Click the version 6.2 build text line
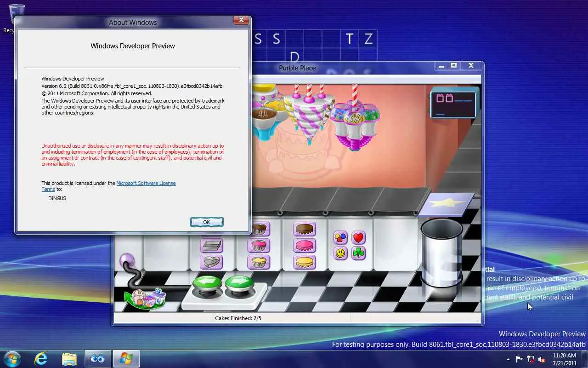The width and height of the screenshot is (588, 368). click(132, 86)
